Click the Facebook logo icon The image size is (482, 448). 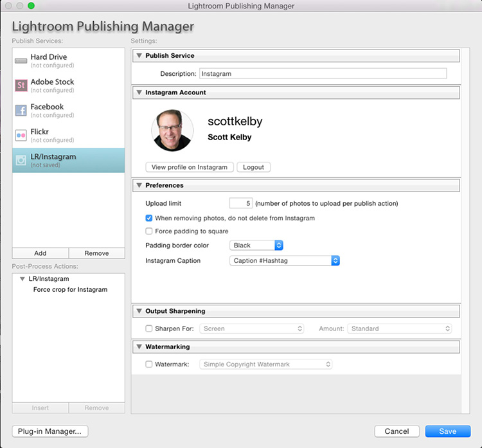[x=21, y=110]
